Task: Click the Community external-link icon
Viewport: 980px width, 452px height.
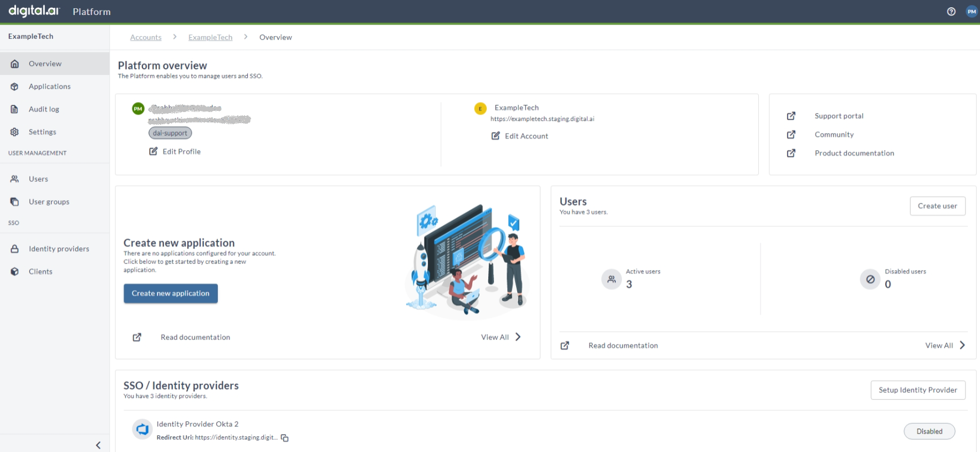Action: coord(792,135)
